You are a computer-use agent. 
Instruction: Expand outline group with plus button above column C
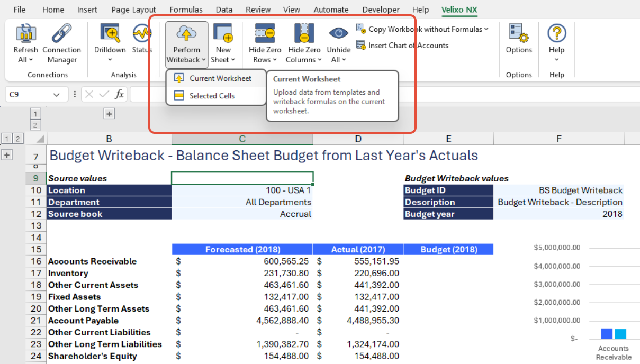click(109, 114)
